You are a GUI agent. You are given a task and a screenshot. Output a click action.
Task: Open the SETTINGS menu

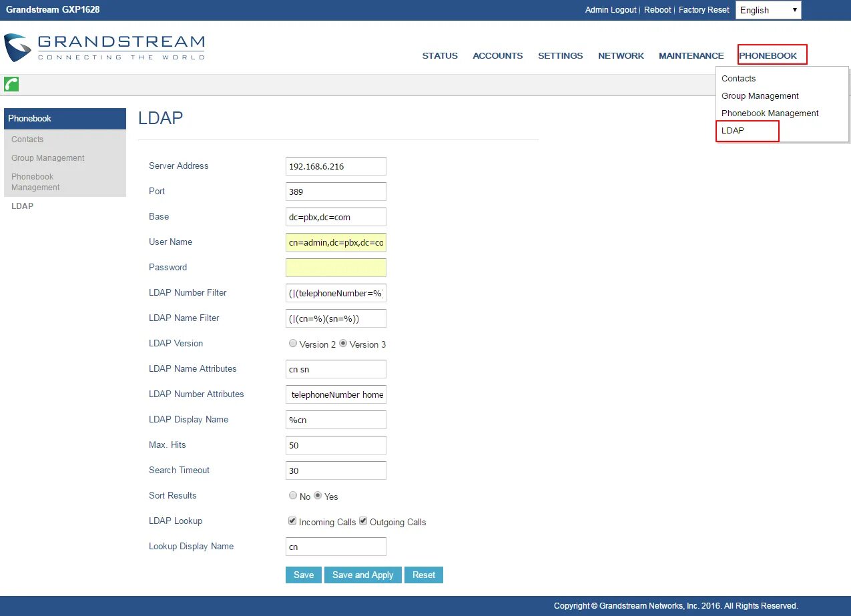point(561,56)
